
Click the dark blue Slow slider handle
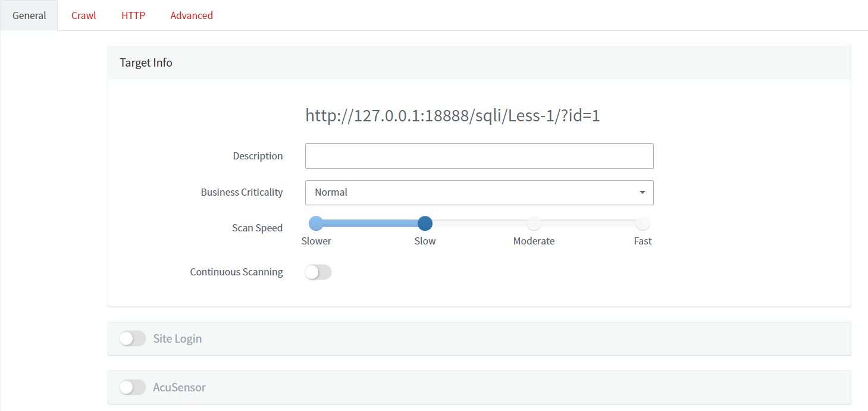click(x=425, y=224)
